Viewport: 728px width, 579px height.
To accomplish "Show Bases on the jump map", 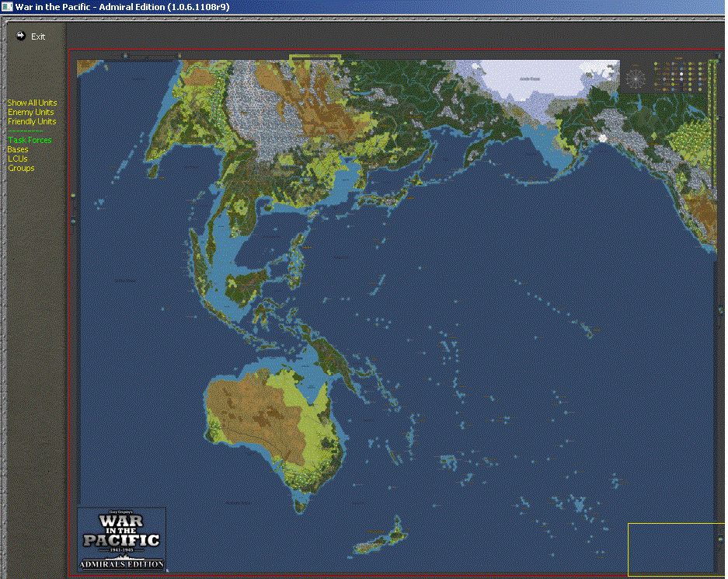I will click(18, 149).
